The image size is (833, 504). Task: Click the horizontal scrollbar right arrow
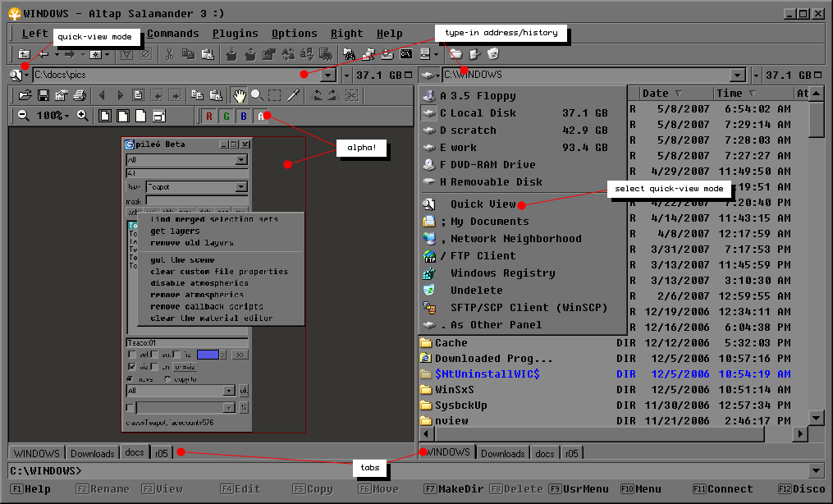(801, 434)
